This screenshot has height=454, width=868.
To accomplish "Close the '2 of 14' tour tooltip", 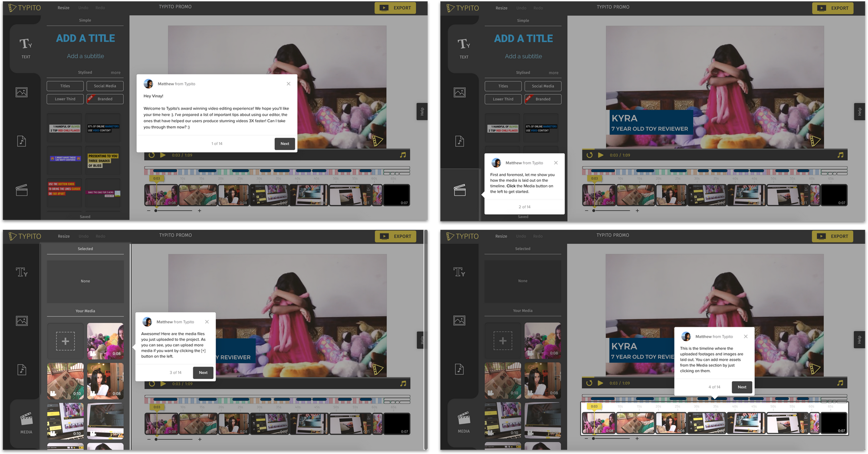I will (x=556, y=163).
